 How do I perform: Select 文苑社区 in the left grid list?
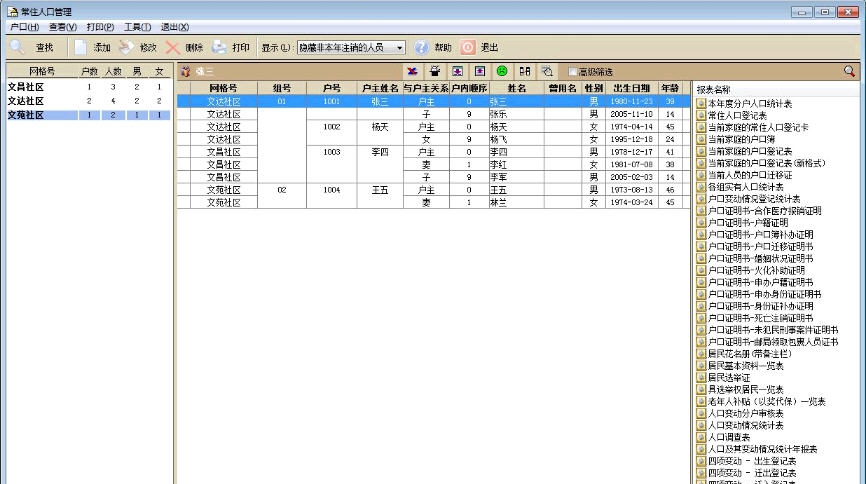(88, 115)
